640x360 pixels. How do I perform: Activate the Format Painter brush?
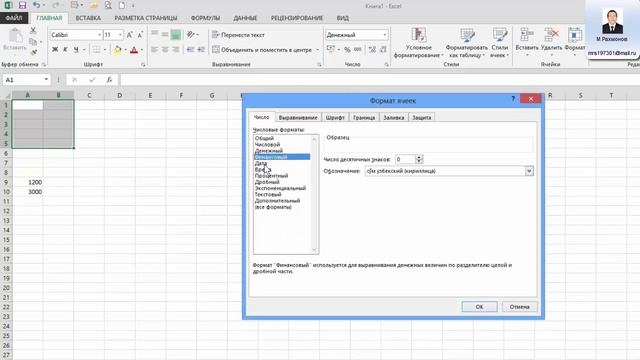click(x=33, y=52)
